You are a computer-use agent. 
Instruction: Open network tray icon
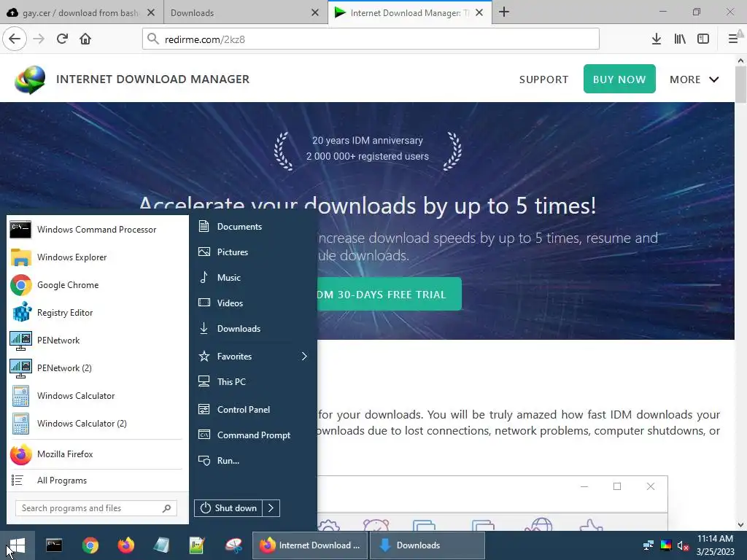pyautogui.click(x=648, y=545)
